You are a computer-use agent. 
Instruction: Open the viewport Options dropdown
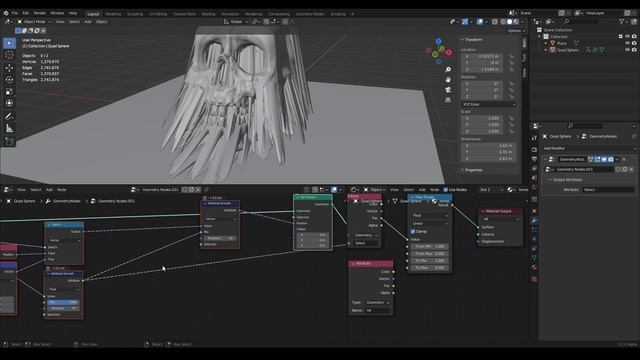click(x=516, y=31)
